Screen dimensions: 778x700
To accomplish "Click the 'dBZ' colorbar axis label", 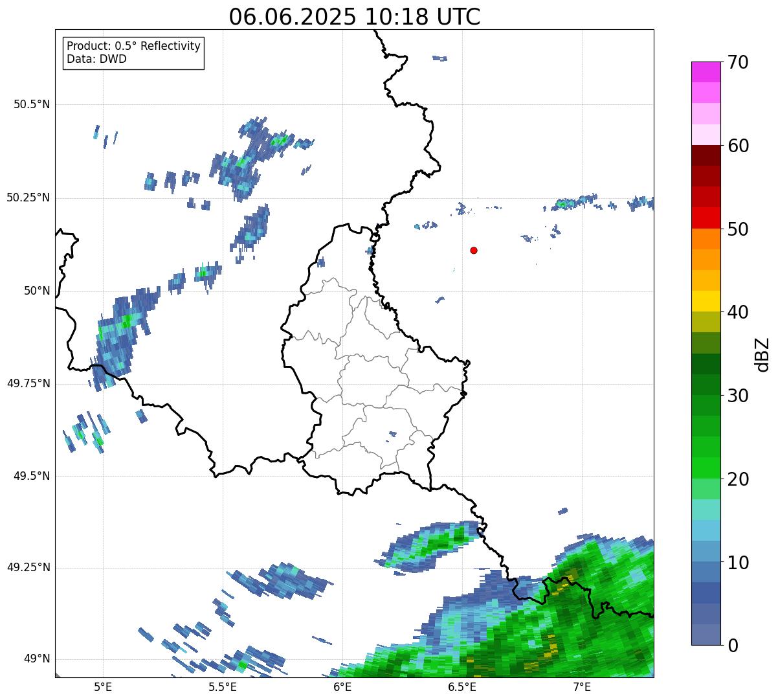I will point(762,354).
